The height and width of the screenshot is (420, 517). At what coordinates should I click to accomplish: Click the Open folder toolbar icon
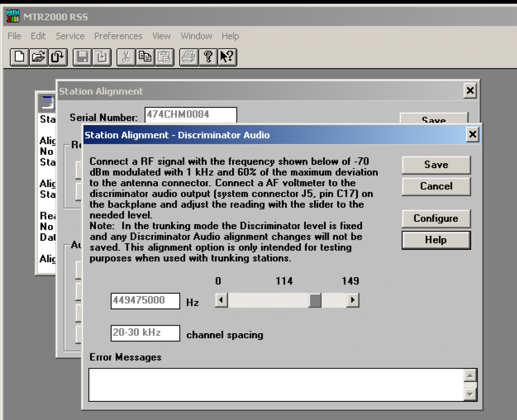tap(38, 58)
